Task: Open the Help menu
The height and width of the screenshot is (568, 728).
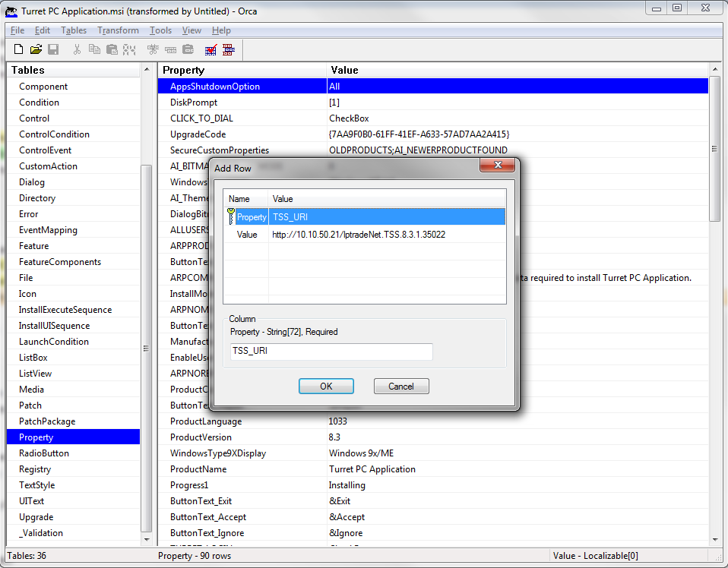Action: click(x=221, y=30)
